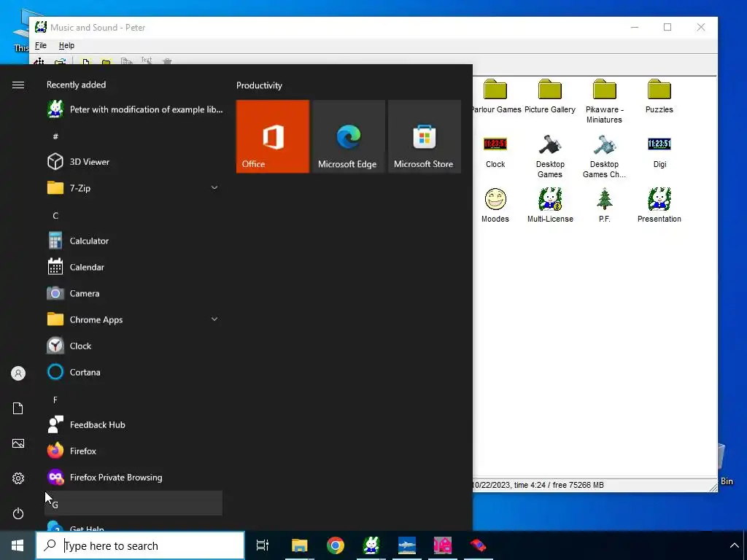This screenshot has width=747, height=560.
Task: Select the Multi-License program icon
Action: [x=550, y=206]
